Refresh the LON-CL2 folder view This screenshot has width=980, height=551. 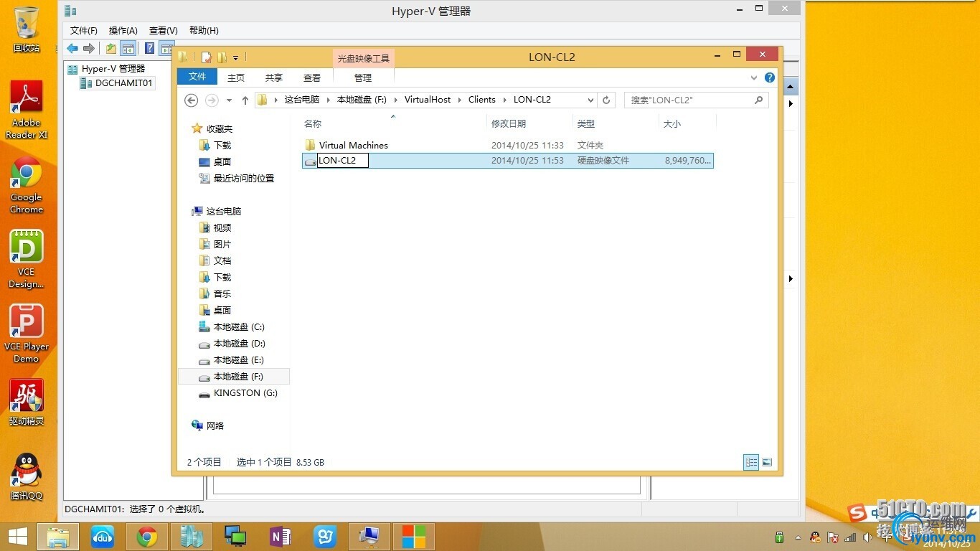[606, 100]
